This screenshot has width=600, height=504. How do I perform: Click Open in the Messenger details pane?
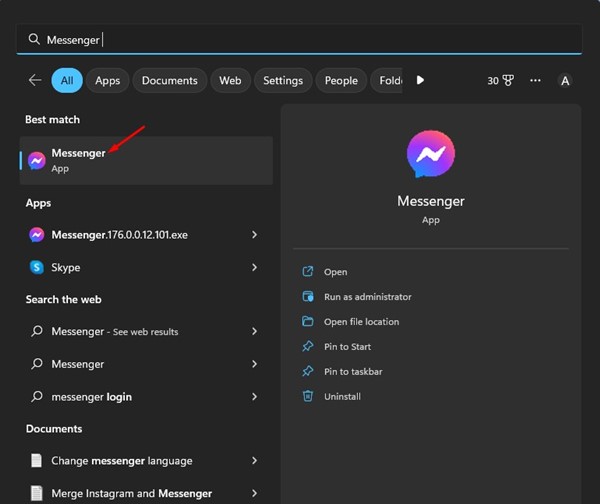(336, 272)
